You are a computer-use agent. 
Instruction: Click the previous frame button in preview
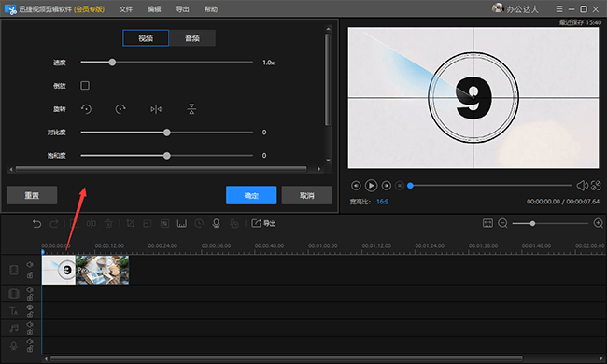tap(356, 186)
